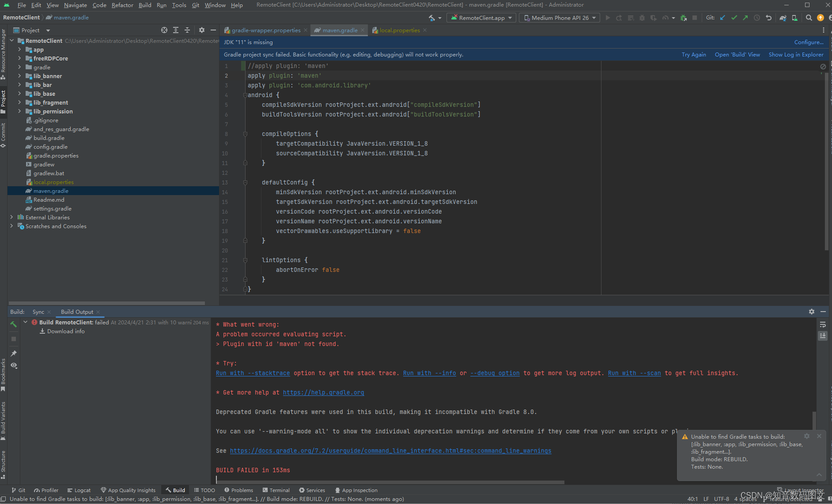Switch to the local.properties tab

tap(399, 30)
